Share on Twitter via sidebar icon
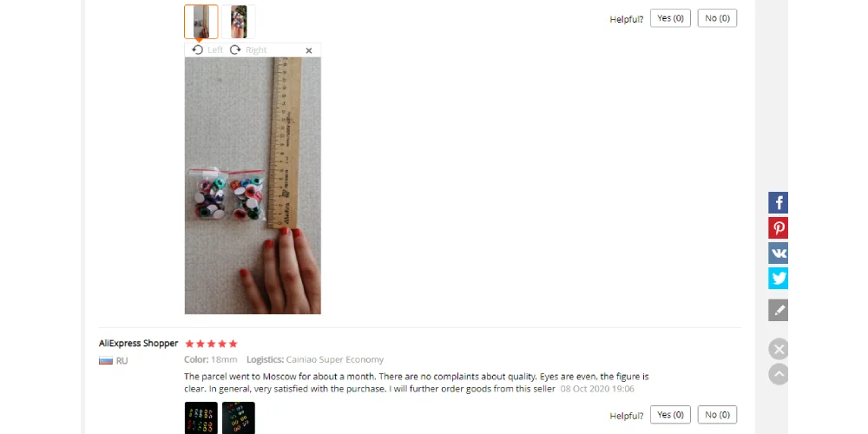Image resolution: width=868 pixels, height=434 pixels. (778, 278)
